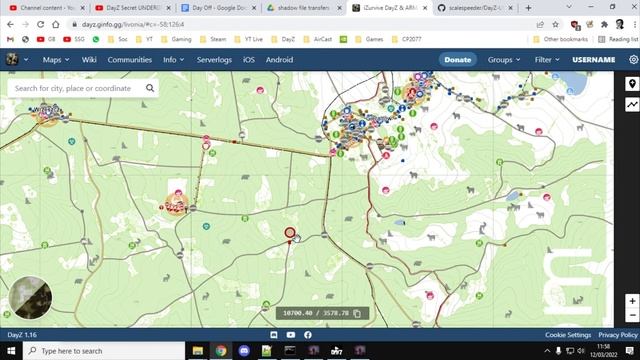Click the DayZ 1.16 version label
Viewport: 640px width, 360px height.
22,335
